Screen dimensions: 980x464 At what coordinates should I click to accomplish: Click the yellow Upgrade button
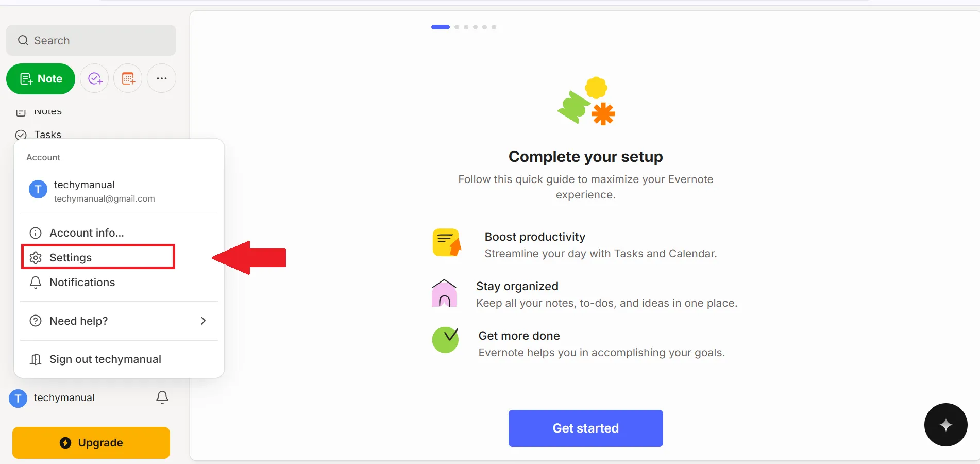(x=91, y=442)
